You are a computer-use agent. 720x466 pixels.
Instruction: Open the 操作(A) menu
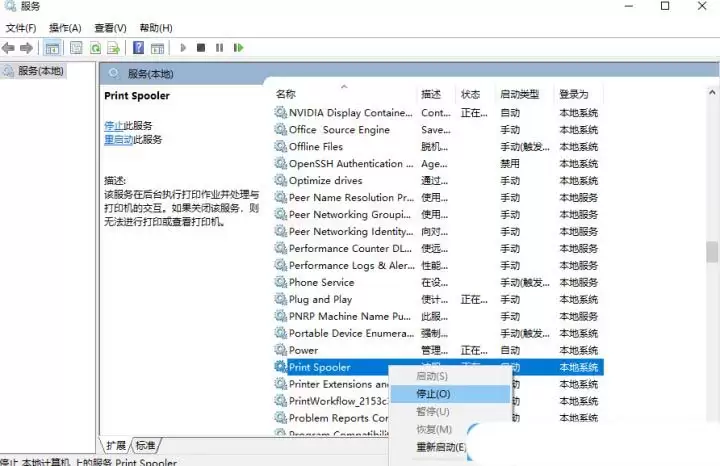[x=65, y=28]
